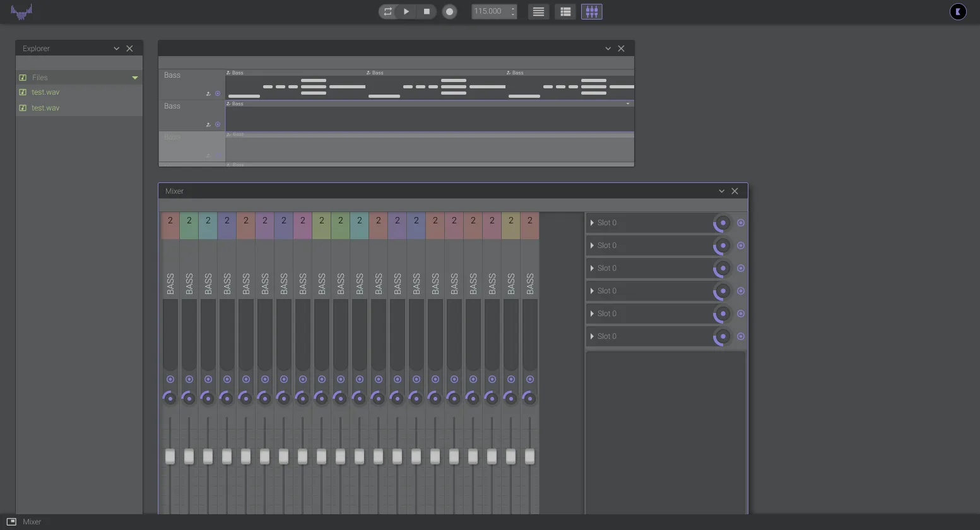This screenshot has width=980, height=530.
Task: Arm recording with the round Record button
Action: coord(449,11)
